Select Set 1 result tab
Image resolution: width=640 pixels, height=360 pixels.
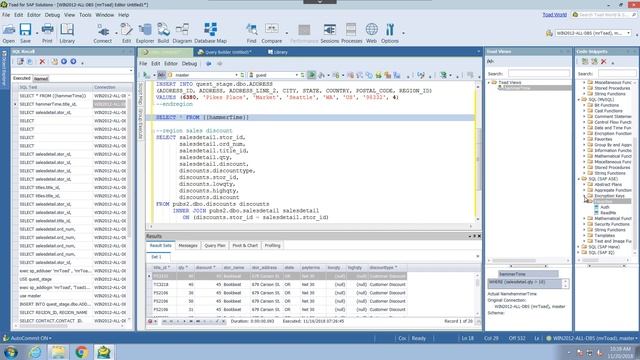pos(156,257)
